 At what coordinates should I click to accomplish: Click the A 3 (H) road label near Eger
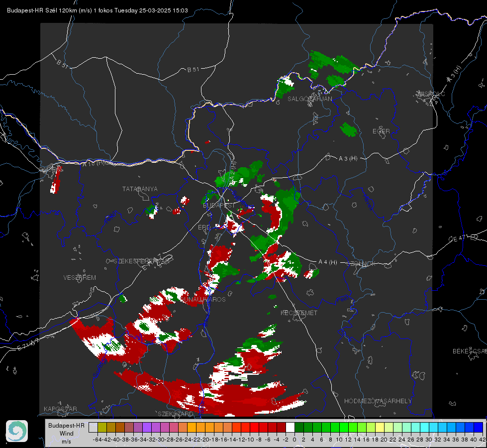pos(348,159)
